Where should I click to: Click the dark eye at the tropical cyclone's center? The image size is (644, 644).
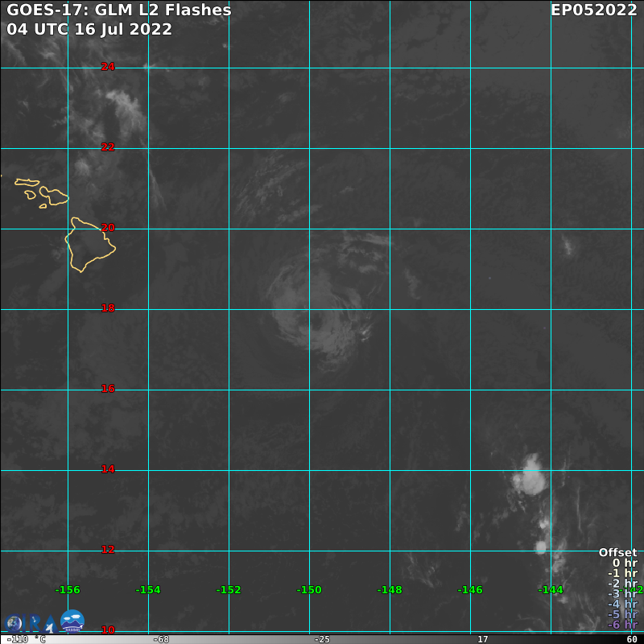(x=316, y=321)
